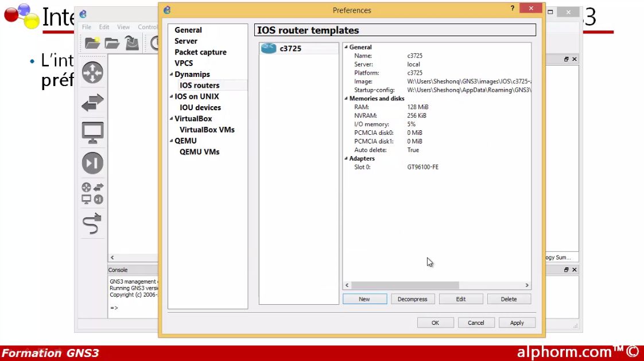Viewport: 644px width, 361px height.
Task: Open the Control menu in GNS3
Action: click(148, 27)
